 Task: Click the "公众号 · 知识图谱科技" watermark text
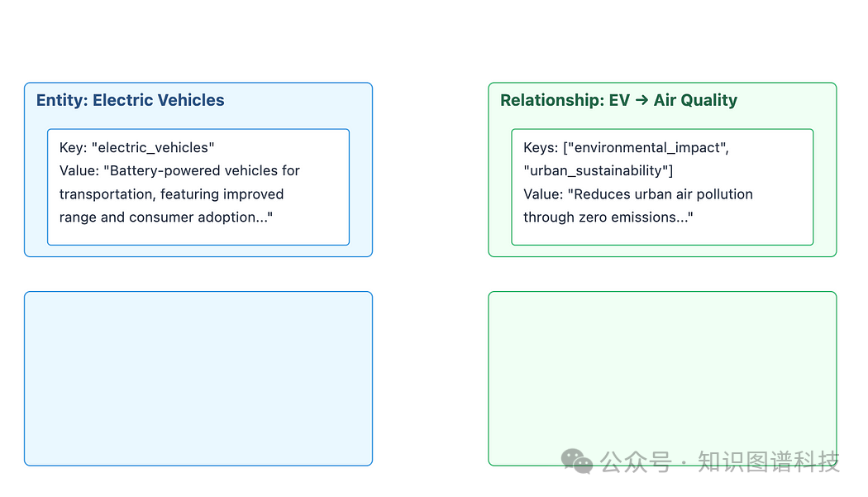click(x=719, y=461)
